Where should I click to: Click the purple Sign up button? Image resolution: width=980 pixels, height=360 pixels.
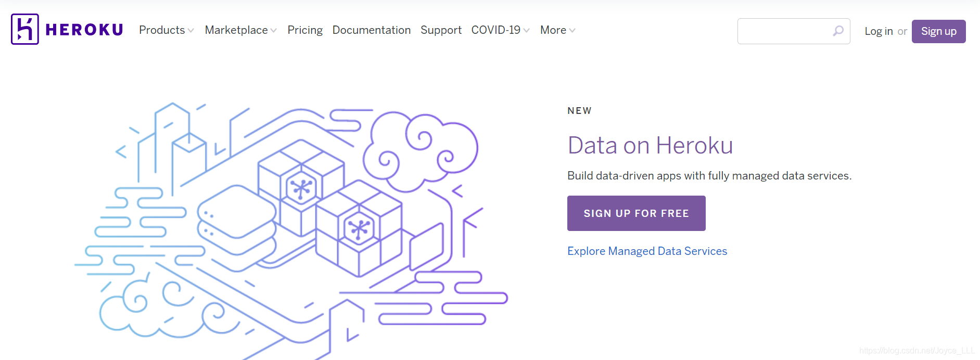(939, 31)
